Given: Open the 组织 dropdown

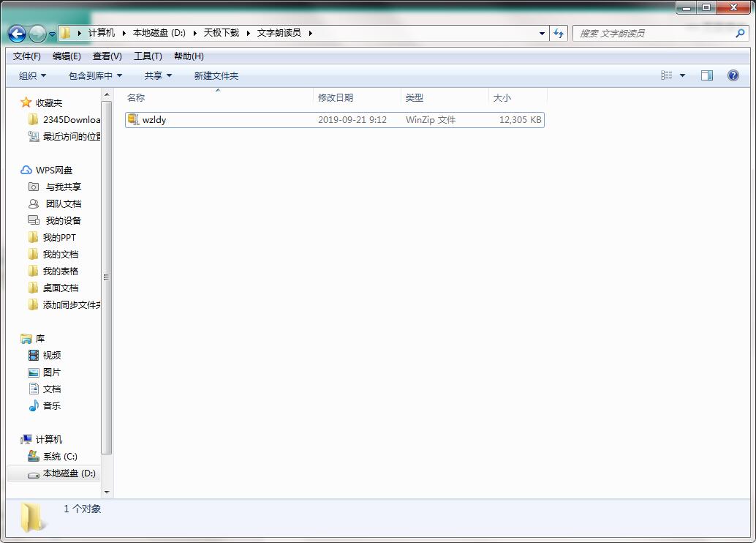Looking at the screenshot, I should (x=32, y=76).
